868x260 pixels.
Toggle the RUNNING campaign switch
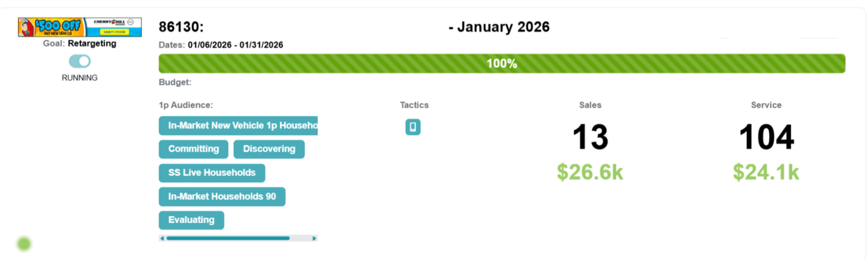(x=80, y=61)
